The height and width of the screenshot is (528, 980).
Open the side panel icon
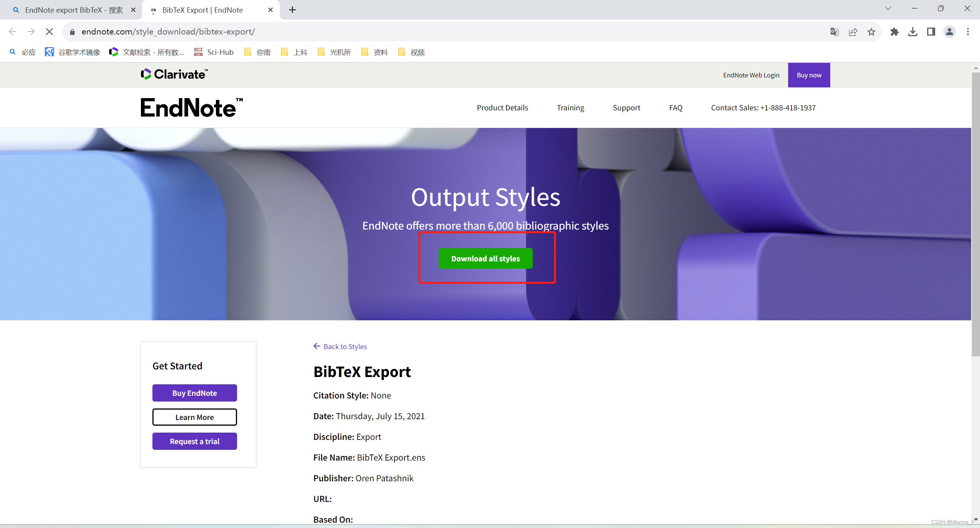(x=931, y=31)
